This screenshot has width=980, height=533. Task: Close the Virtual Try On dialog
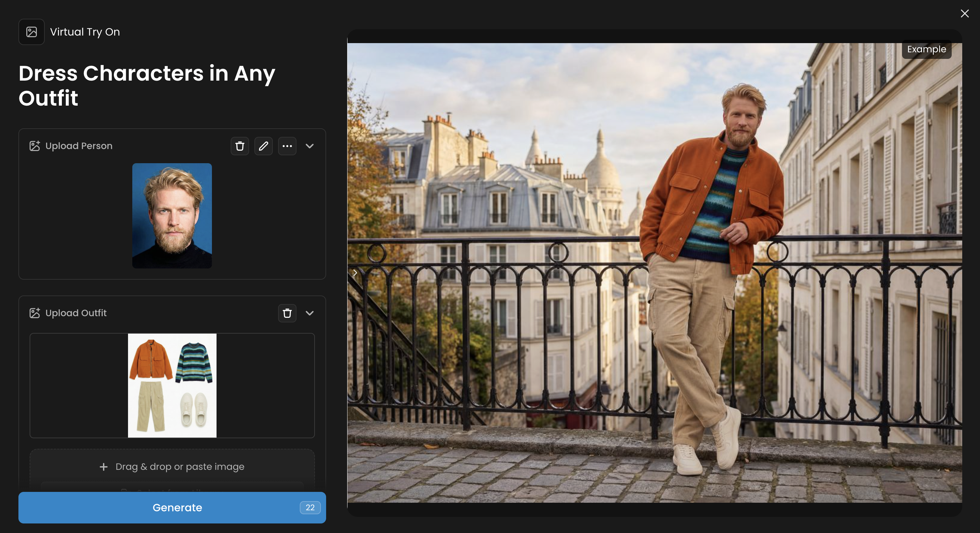coord(965,14)
